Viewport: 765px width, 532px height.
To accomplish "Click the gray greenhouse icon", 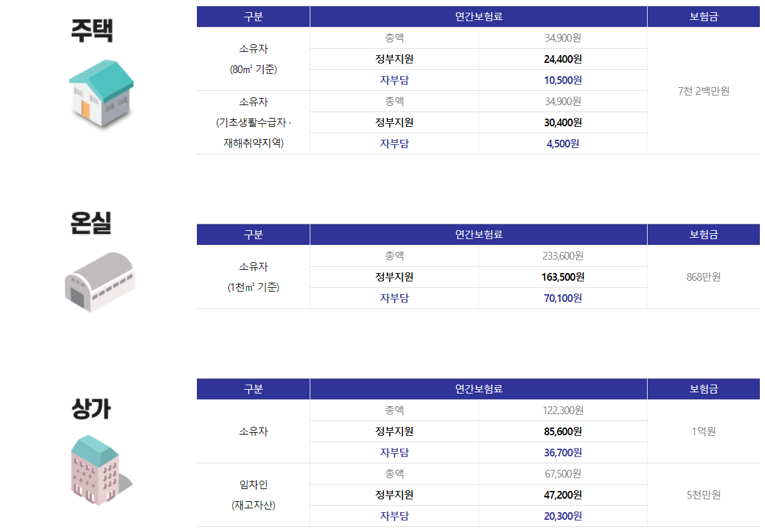I will (100, 282).
